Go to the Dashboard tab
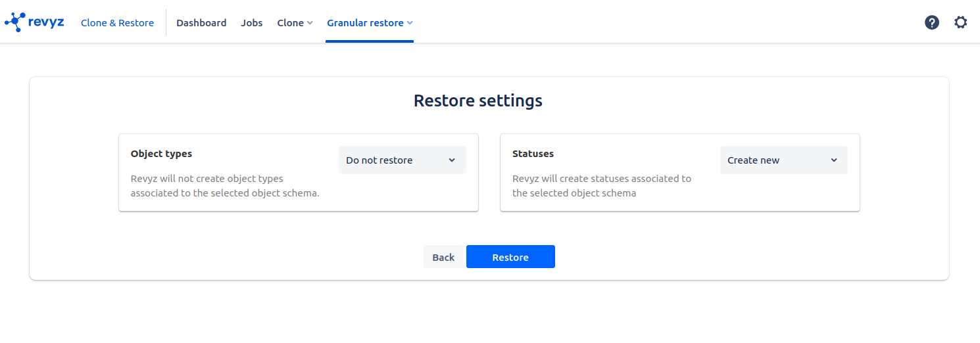The image size is (980, 343). click(201, 23)
